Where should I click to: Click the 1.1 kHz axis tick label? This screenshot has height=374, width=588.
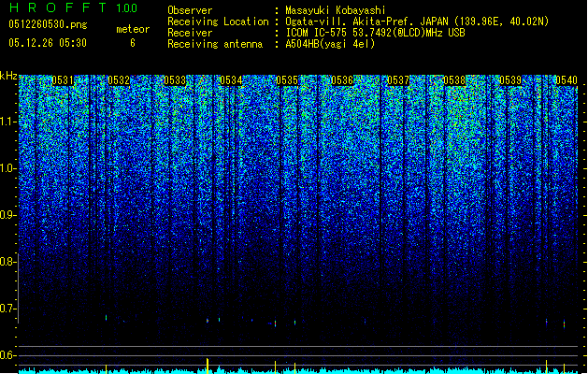[x=7, y=122]
